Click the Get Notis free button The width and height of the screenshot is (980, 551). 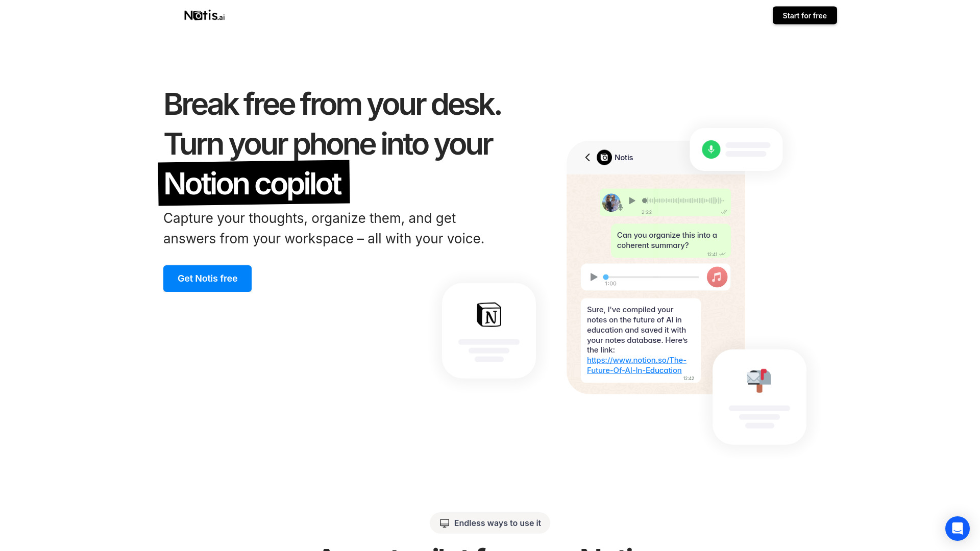(207, 278)
